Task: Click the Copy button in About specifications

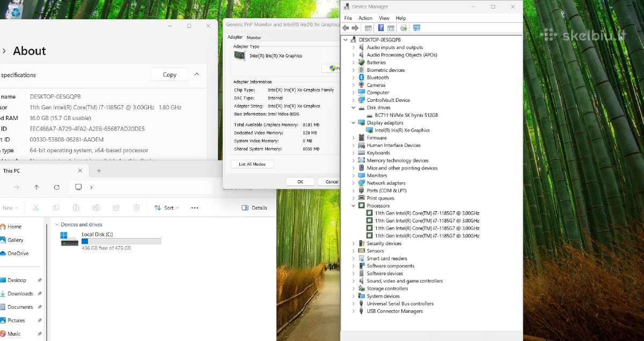Action: (170, 75)
